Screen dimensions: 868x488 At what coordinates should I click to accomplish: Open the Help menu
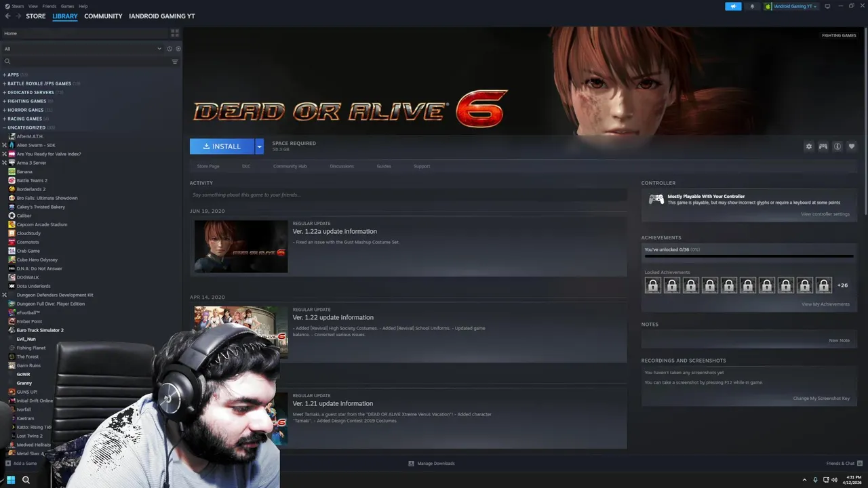[83, 6]
